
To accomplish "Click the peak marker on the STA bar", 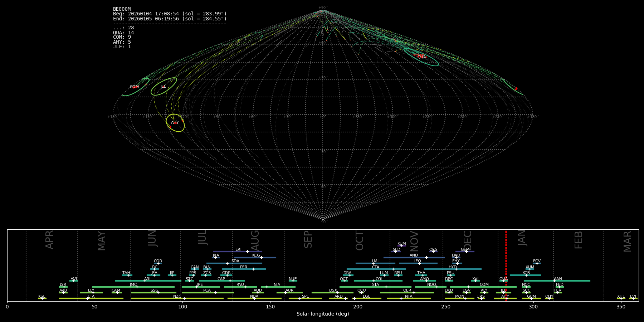I will pyautogui.click(x=386, y=287).
